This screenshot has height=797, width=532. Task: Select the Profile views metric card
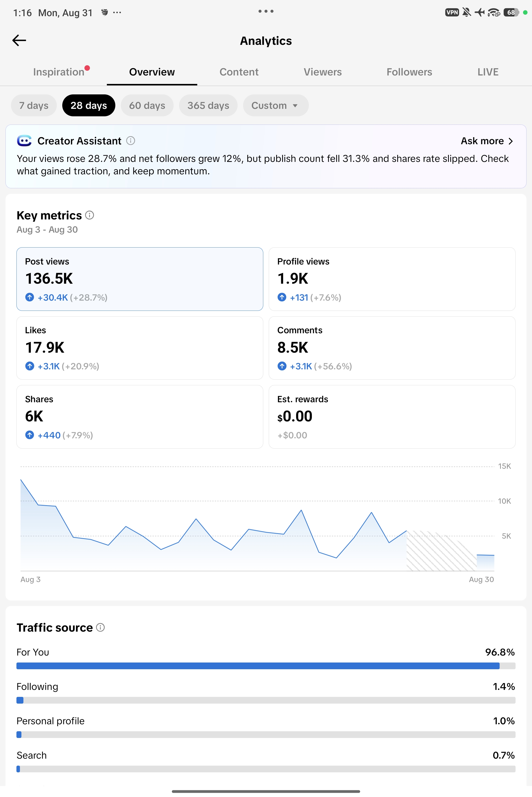pos(392,279)
